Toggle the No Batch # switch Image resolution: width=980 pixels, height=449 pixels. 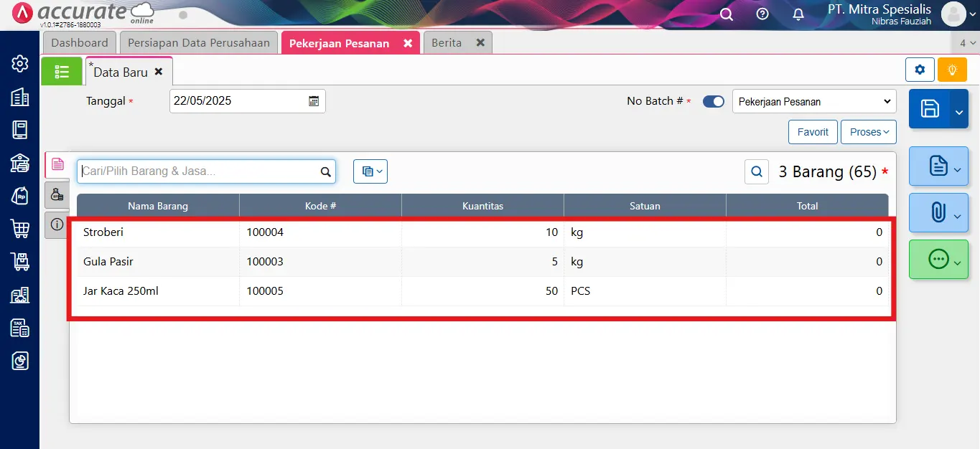tap(713, 102)
